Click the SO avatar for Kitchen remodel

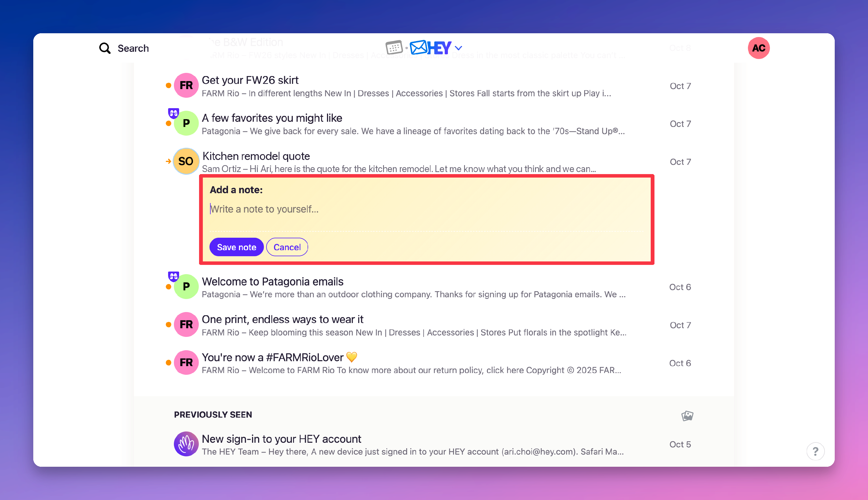[x=186, y=161]
